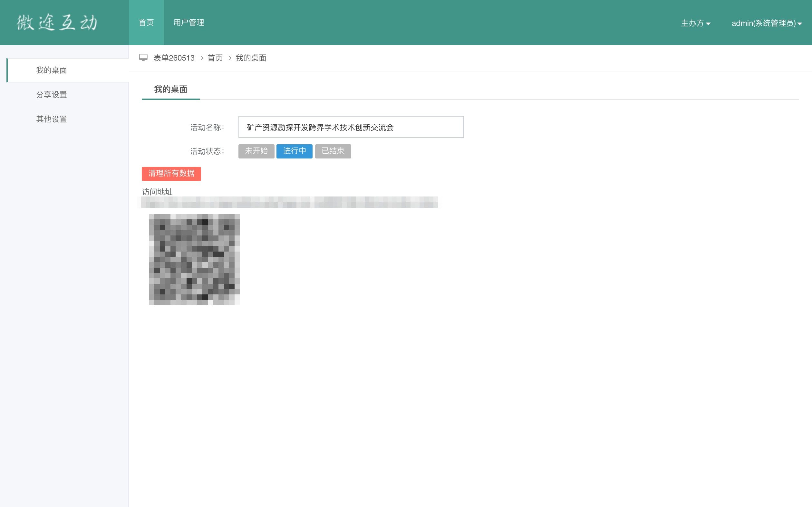Click the 微途互动 logo

tap(57, 23)
